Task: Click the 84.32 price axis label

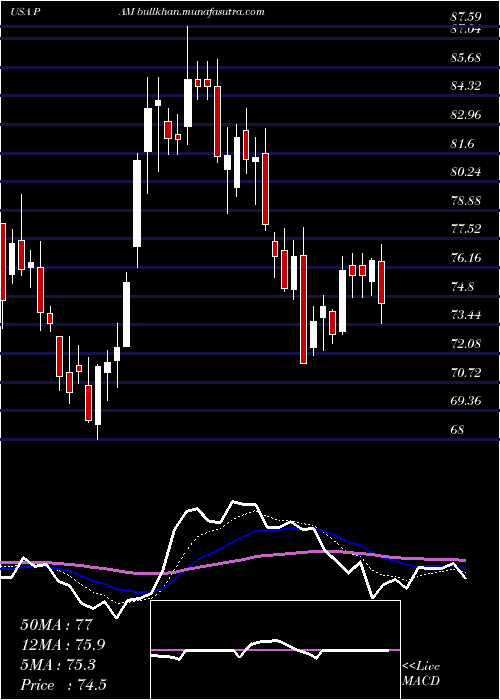Action: coord(466,86)
